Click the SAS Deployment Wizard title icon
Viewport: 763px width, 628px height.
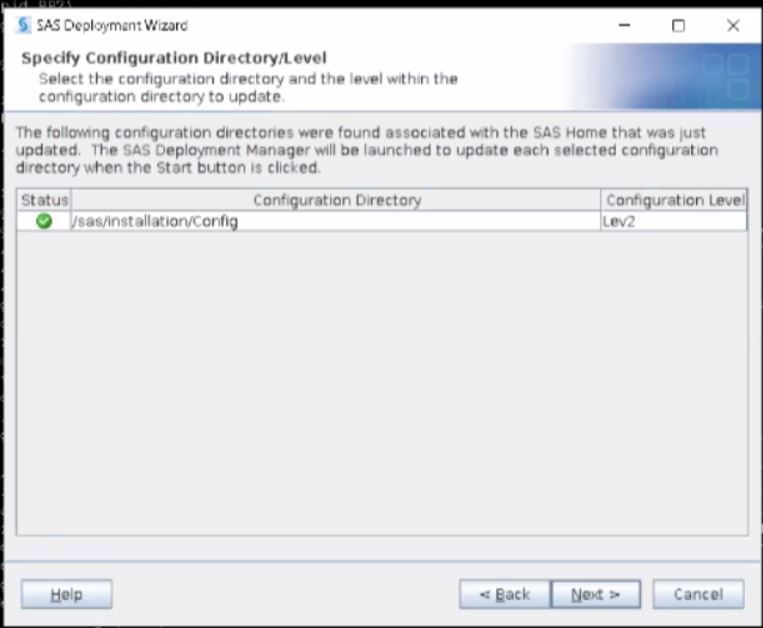click(x=23, y=25)
